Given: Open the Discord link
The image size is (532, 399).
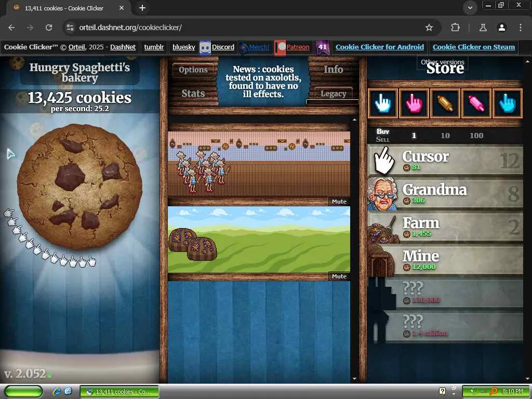Looking at the screenshot, I should [223, 47].
